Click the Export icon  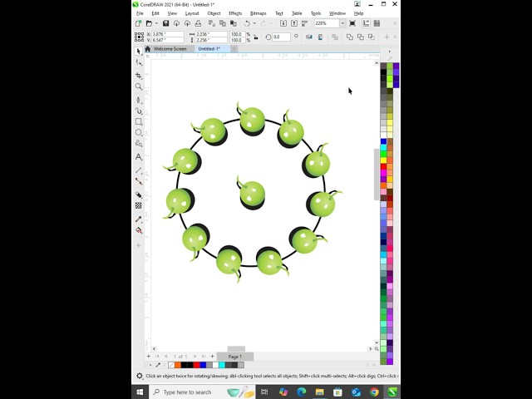click(294, 23)
